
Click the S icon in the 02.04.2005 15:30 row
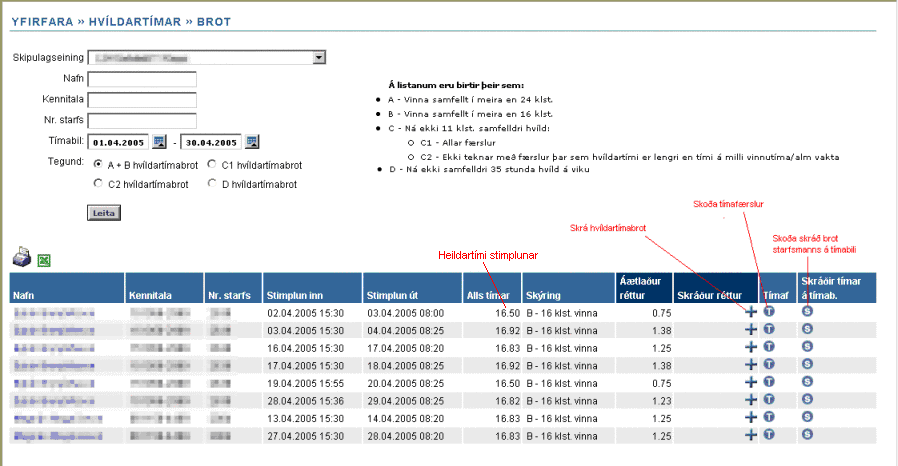click(808, 311)
